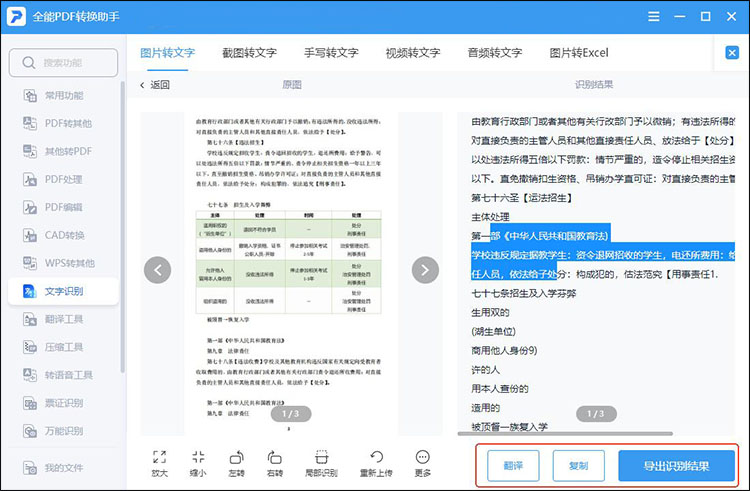This screenshot has width=750, height=491.
Task: Click the 复制 button
Action: (x=578, y=466)
